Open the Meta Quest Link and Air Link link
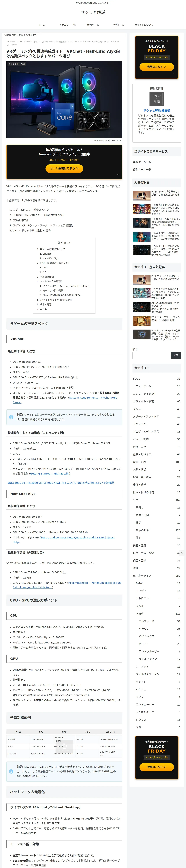 63,540
